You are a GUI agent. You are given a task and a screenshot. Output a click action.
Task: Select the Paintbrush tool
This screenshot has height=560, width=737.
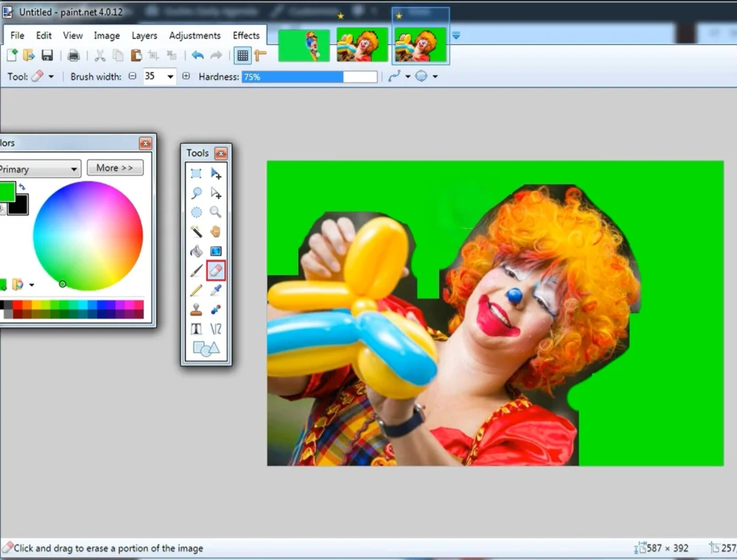click(196, 270)
